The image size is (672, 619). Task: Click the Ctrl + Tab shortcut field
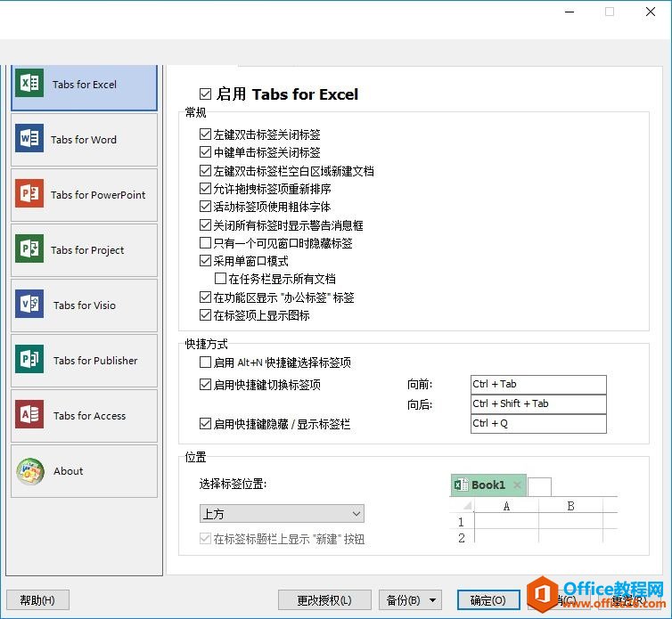coord(538,385)
